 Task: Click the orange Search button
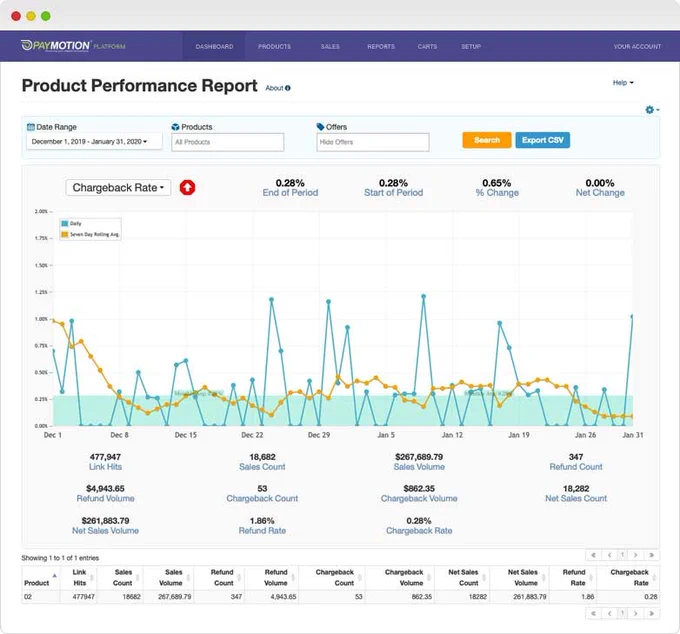coord(487,140)
